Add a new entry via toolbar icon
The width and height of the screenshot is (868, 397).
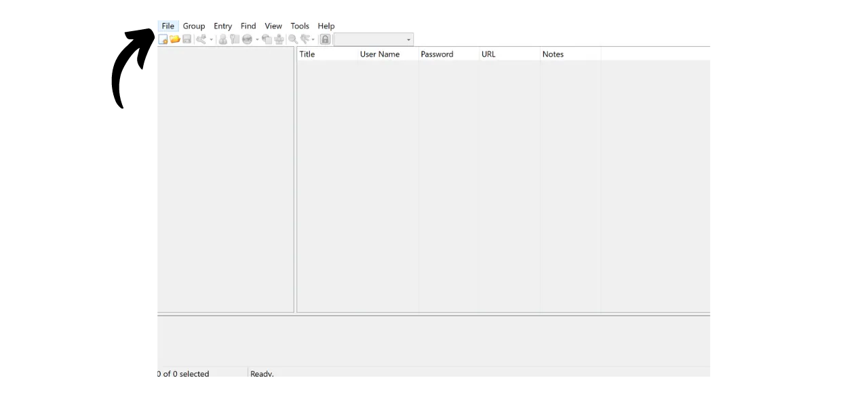201,39
